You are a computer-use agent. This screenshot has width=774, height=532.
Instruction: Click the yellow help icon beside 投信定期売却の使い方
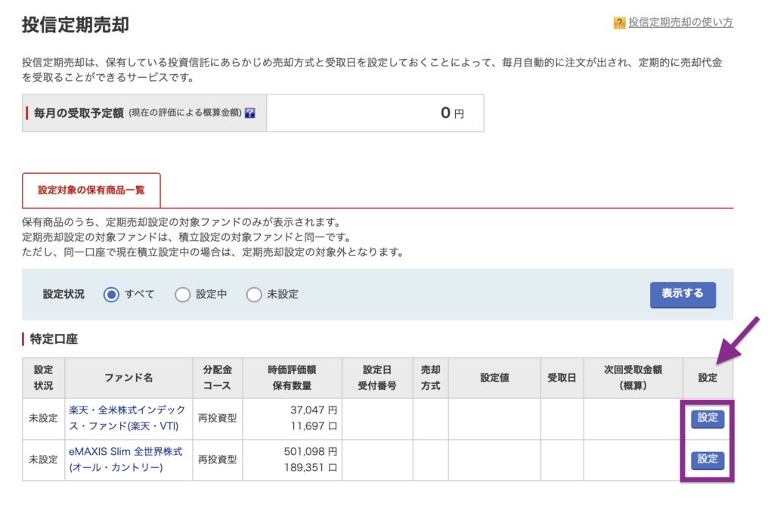click(x=619, y=23)
